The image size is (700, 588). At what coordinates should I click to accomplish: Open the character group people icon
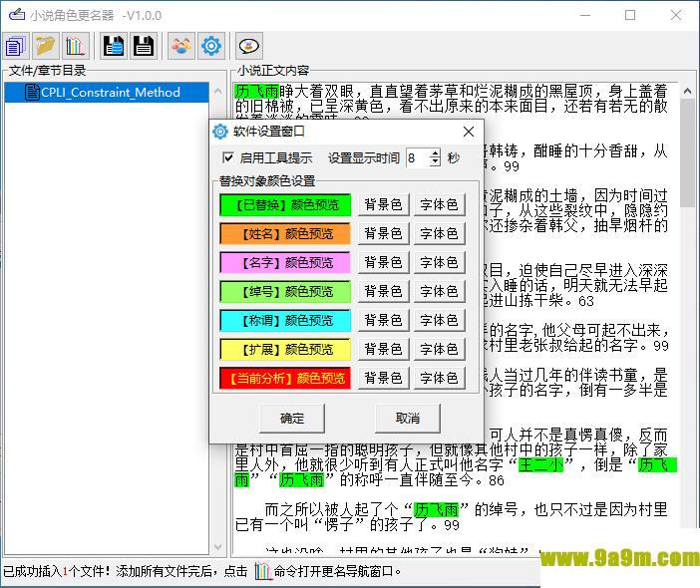[181, 46]
